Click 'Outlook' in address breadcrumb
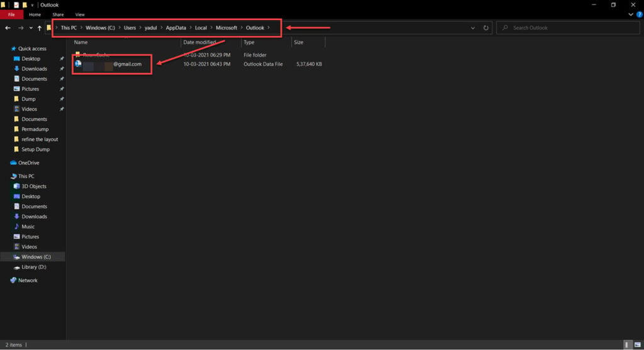 (255, 28)
